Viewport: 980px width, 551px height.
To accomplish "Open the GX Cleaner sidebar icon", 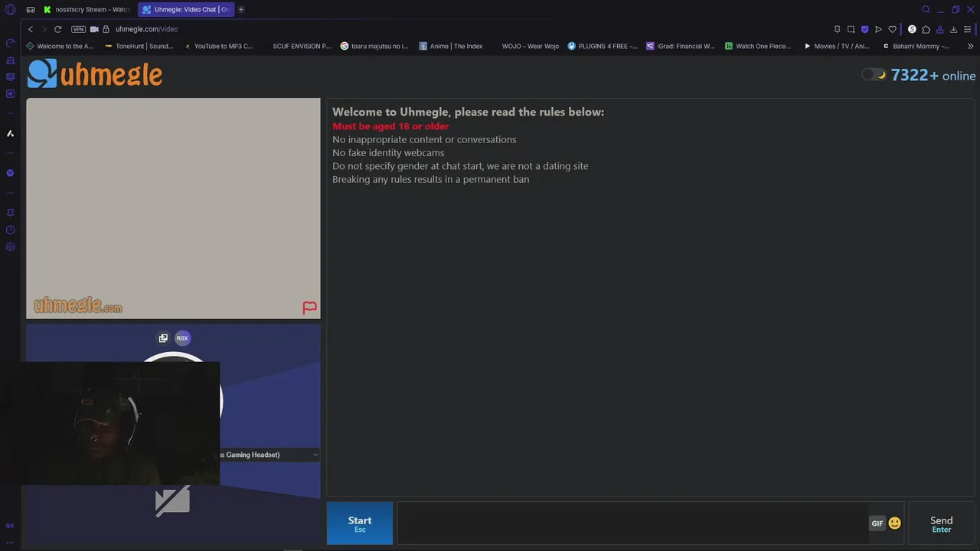I will tap(10, 60).
